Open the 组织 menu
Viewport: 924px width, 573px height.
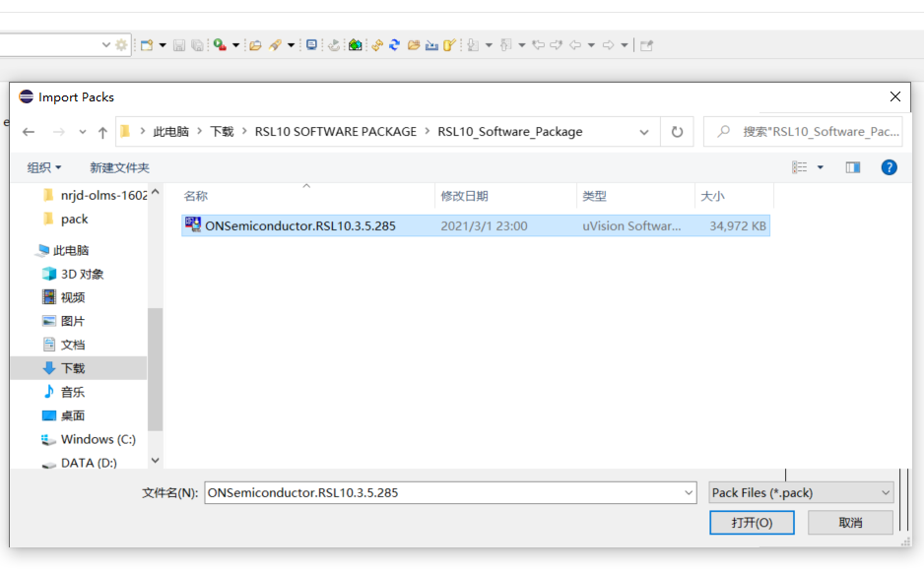[44, 167]
